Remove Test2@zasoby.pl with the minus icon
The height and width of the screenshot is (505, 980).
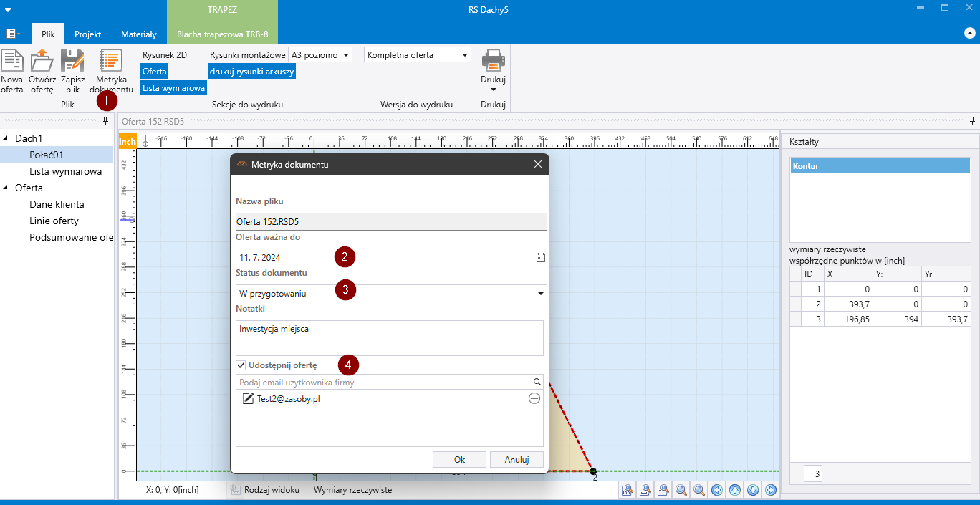tap(534, 399)
